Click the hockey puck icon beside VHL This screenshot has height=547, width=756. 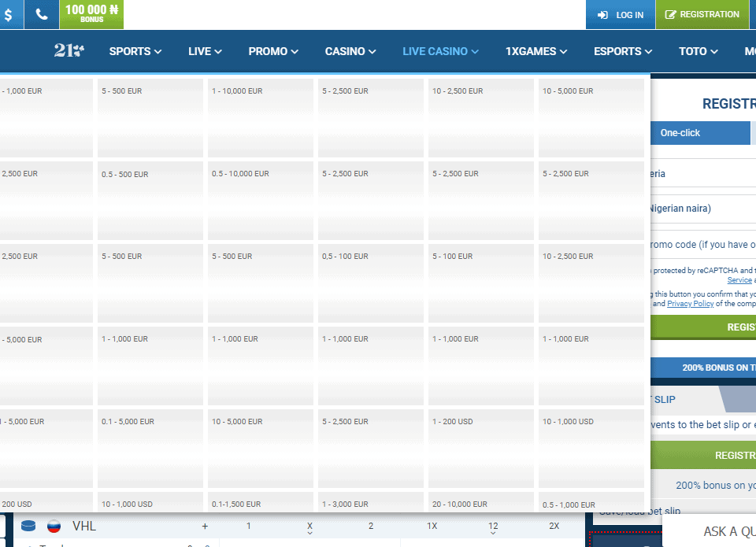(x=28, y=526)
